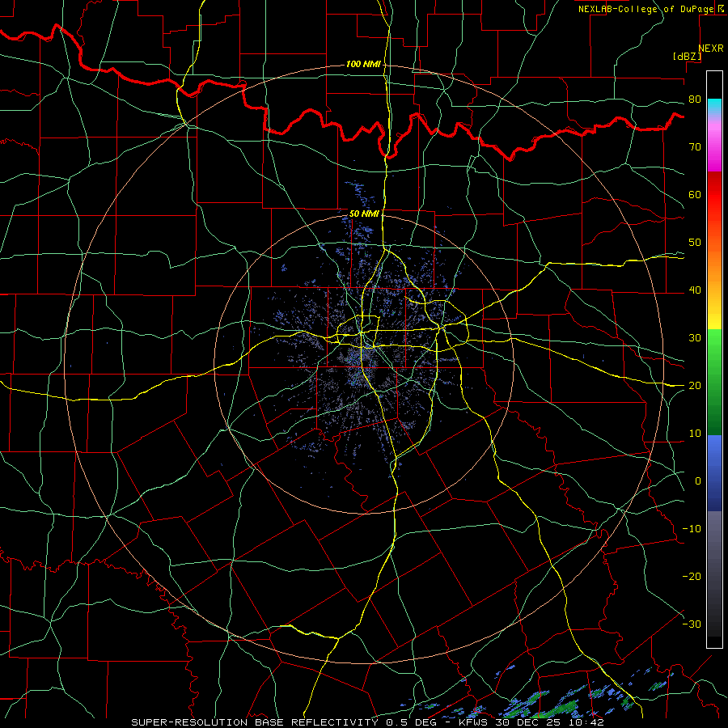Select the 10 value on dBZ scale
The width and height of the screenshot is (728, 728).
[695, 434]
